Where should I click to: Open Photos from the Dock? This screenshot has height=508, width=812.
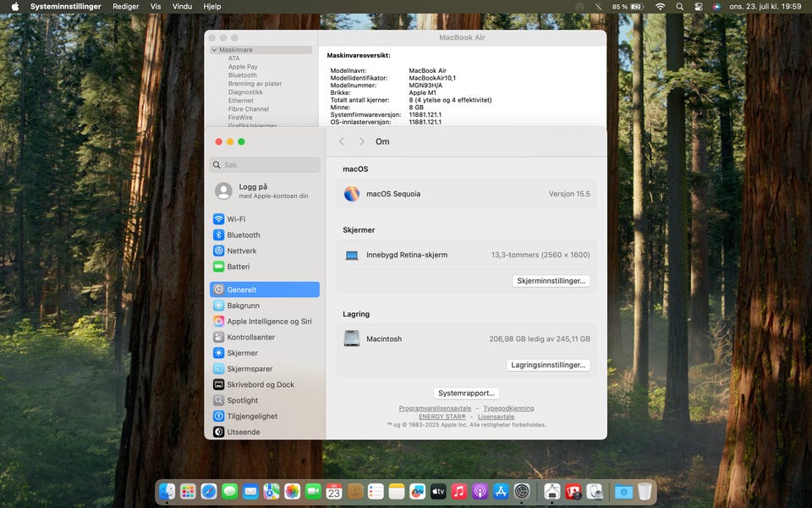[292, 491]
